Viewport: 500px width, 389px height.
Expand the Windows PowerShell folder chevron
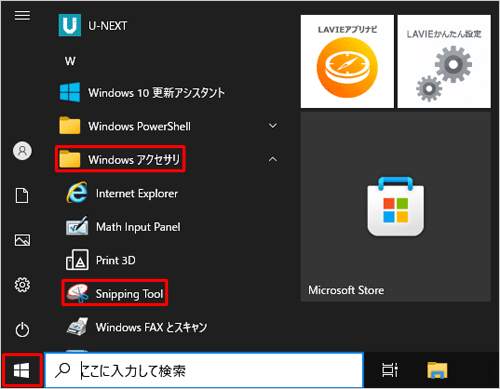coord(273,126)
